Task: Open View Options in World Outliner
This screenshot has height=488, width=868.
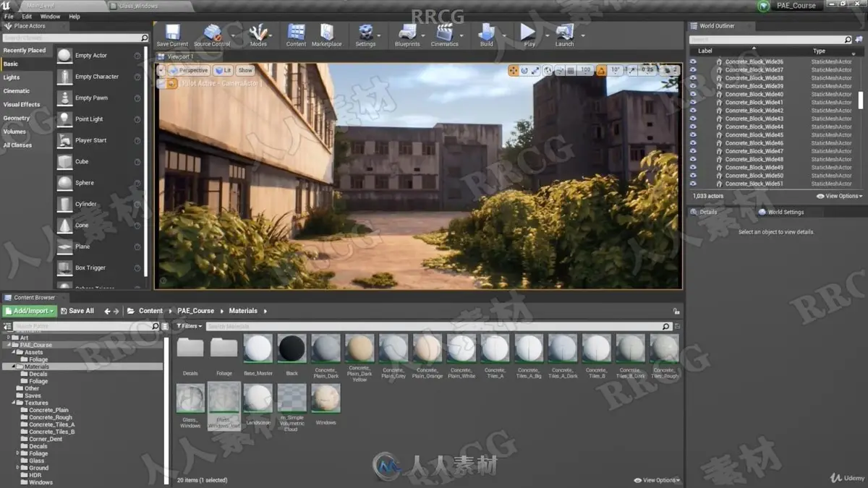Action: 839,196
